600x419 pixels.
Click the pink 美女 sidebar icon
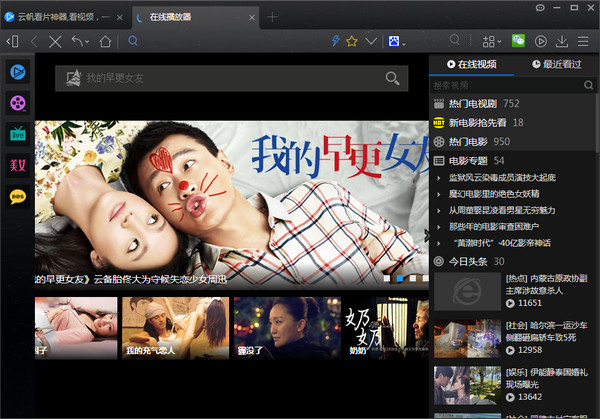pos(18,164)
